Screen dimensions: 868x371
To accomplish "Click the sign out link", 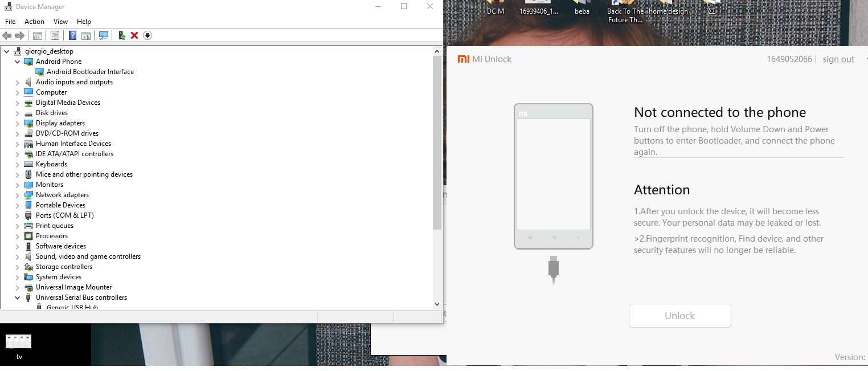I will click(x=838, y=59).
